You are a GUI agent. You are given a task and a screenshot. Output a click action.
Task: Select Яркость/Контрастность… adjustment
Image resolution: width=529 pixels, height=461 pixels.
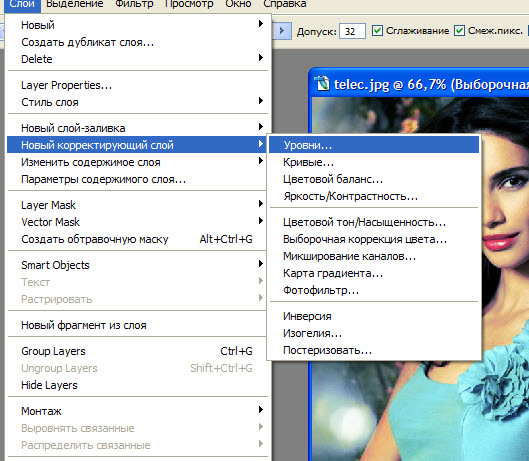point(374,196)
